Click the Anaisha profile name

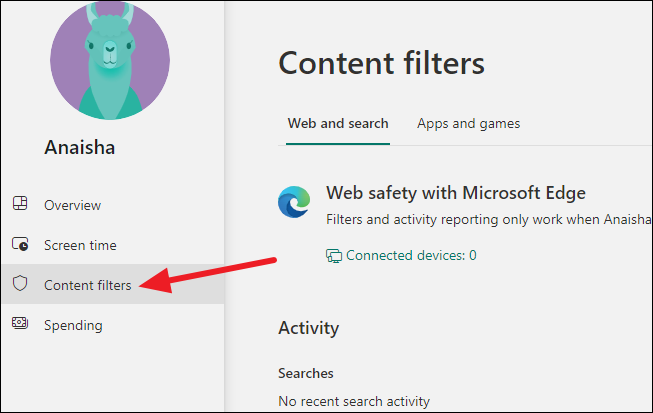tap(80, 147)
